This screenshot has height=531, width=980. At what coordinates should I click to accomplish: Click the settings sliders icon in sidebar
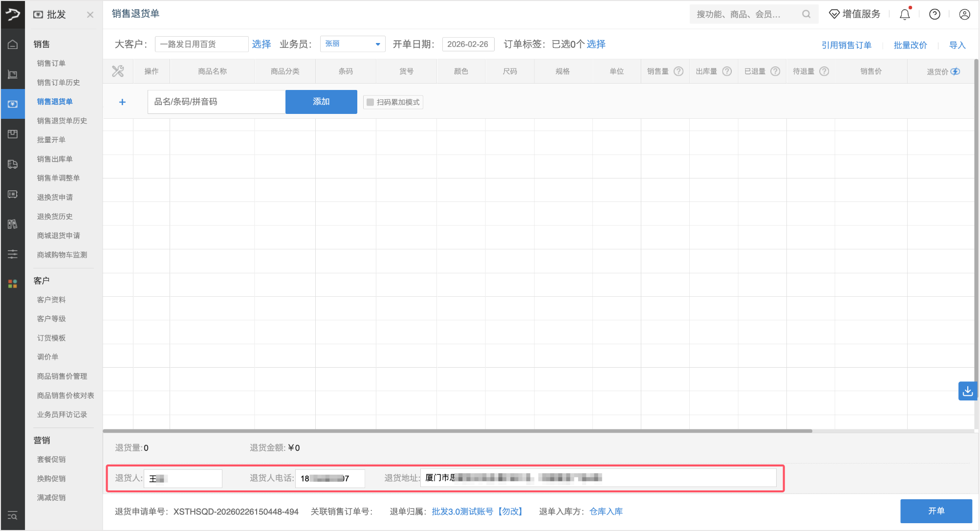(x=13, y=254)
